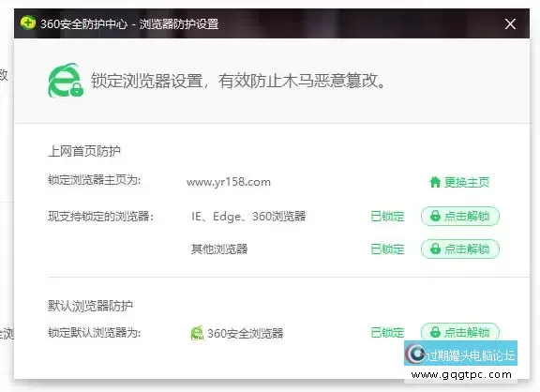Image resolution: width=540 pixels, height=392 pixels.
Task: Click the 上网首页防护 section heading
Action: click(x=84, y=151)
